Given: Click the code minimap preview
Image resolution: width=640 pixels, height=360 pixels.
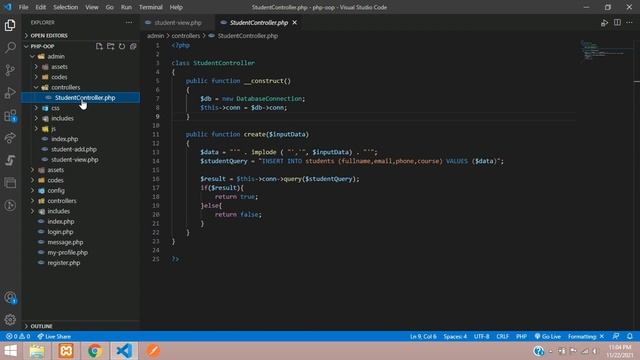Looking at the screenshot, I should pos(604,51).
